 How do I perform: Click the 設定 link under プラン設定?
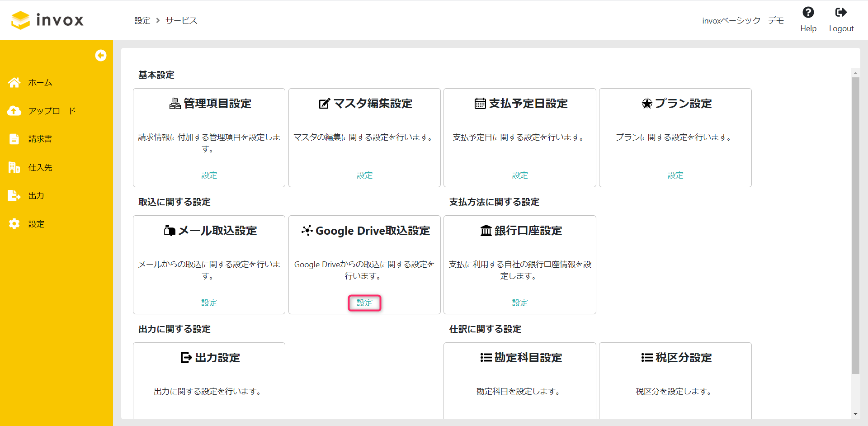tap(675, 175)
